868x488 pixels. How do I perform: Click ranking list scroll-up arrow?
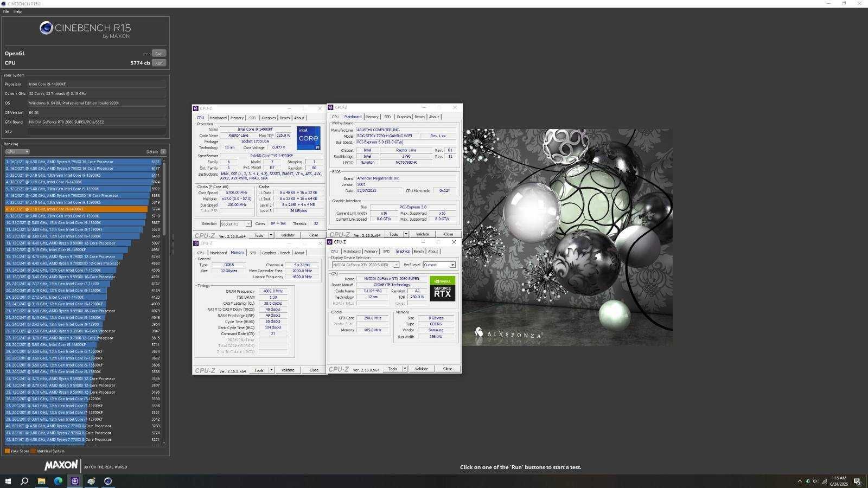[x=164, y=160]
